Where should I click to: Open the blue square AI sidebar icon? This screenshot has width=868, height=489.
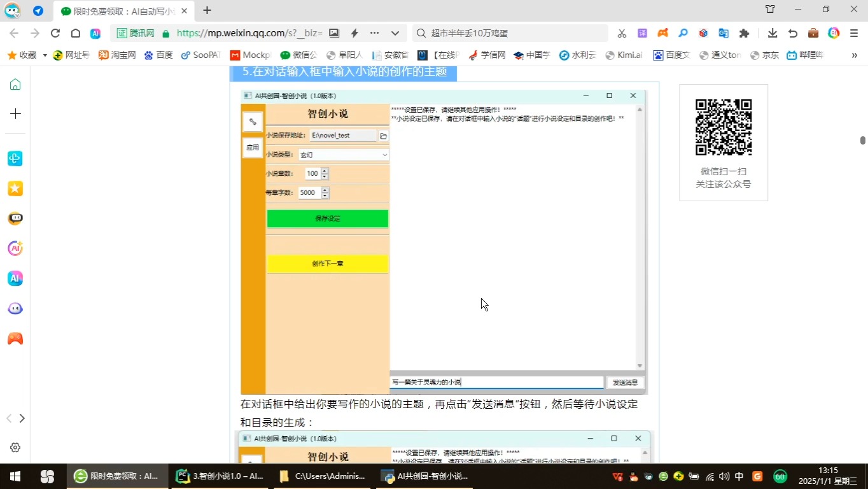click(x=15, y=278)
